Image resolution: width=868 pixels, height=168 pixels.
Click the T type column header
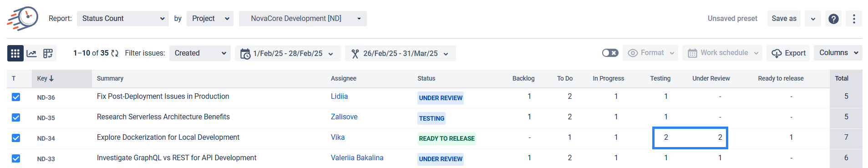pyautogui.click(x=14, y=78)
